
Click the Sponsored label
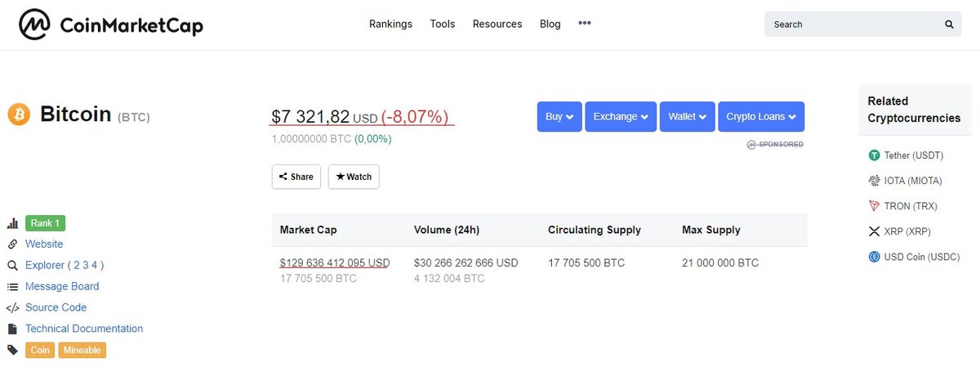coord(775,145)
